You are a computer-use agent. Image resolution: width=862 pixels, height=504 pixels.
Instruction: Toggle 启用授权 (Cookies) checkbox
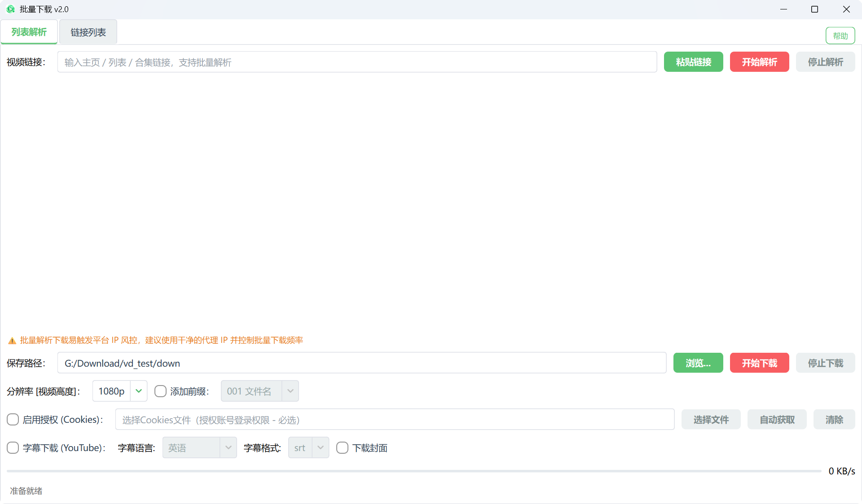13,420
